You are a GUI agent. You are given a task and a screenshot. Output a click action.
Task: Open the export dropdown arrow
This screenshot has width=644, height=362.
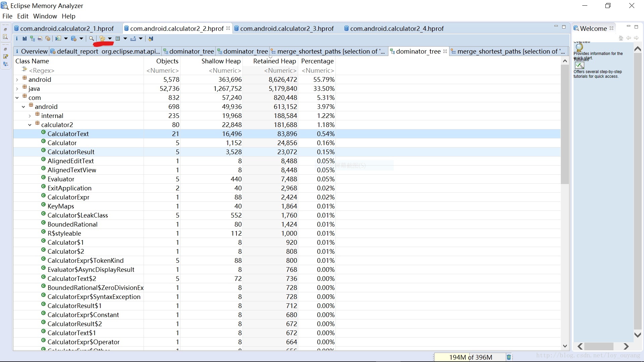tap(141, 39)
